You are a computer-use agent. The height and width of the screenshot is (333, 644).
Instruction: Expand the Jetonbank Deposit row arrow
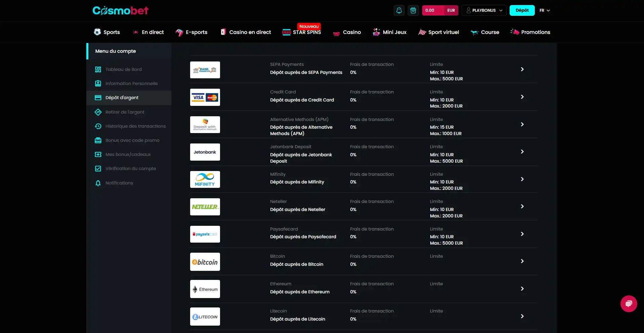tap(522, 152)
